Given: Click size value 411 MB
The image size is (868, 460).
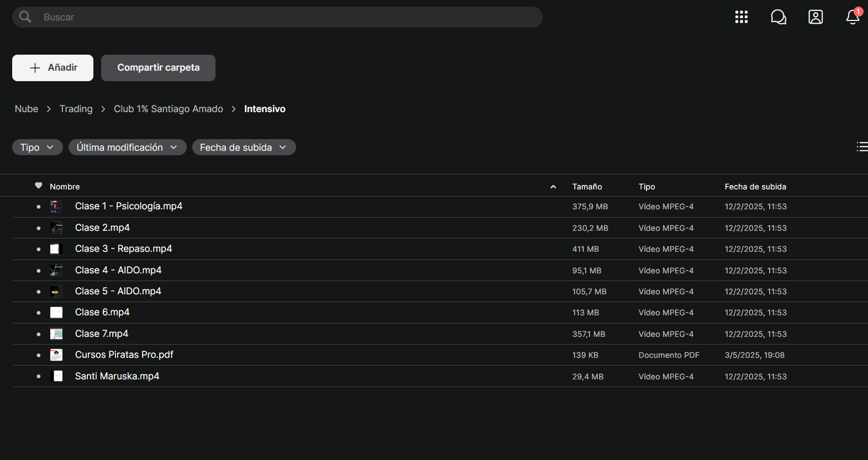Looking at the screenshot, I should [x=586, y=249].
